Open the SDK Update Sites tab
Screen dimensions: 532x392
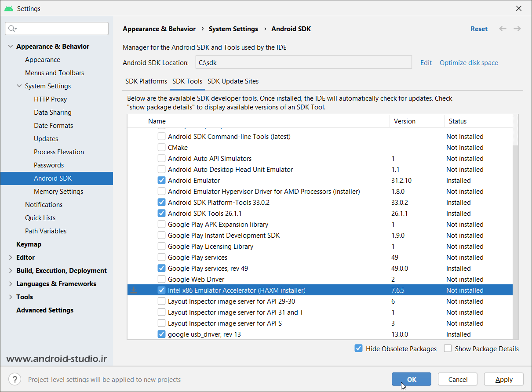233,81
